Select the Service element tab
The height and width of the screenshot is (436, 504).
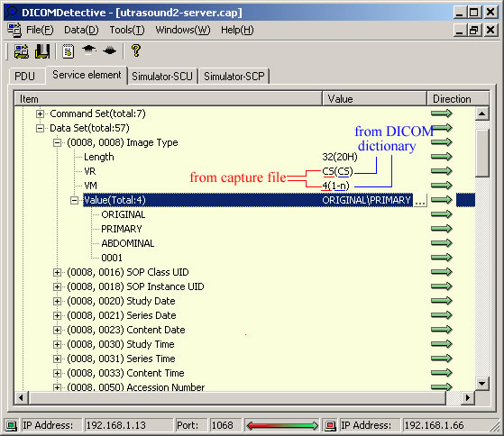tap(87, 75)
